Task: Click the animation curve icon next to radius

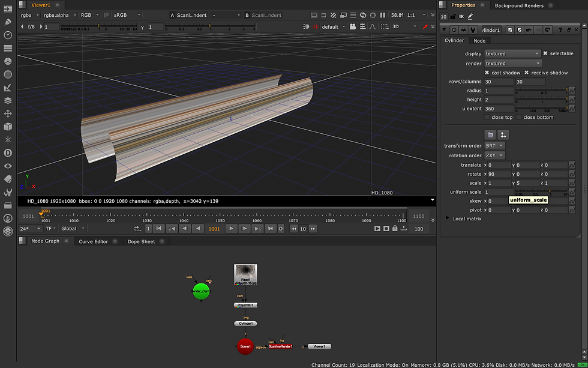Action: click(x=572, y=91)
